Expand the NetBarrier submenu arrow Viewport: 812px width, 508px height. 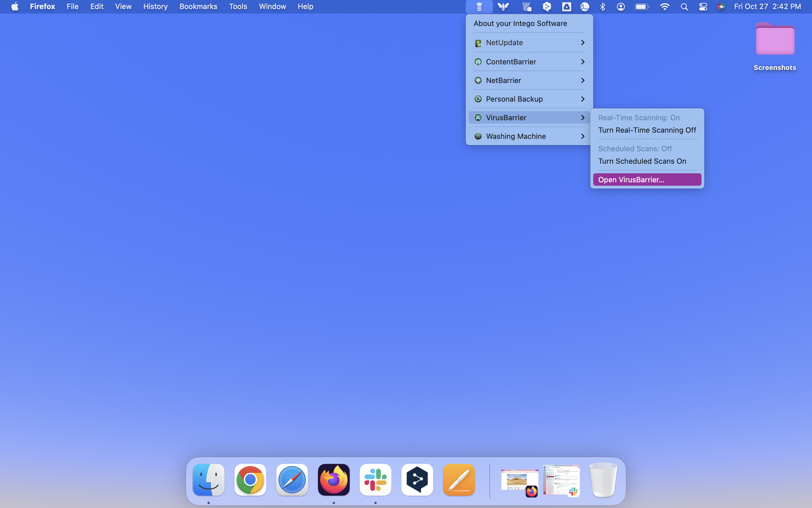583,80
